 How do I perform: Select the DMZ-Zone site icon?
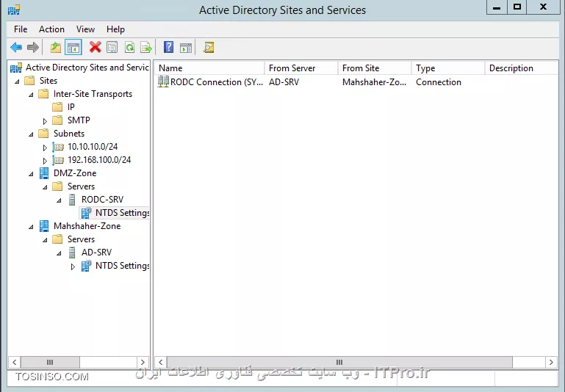(x=44, y=173)
